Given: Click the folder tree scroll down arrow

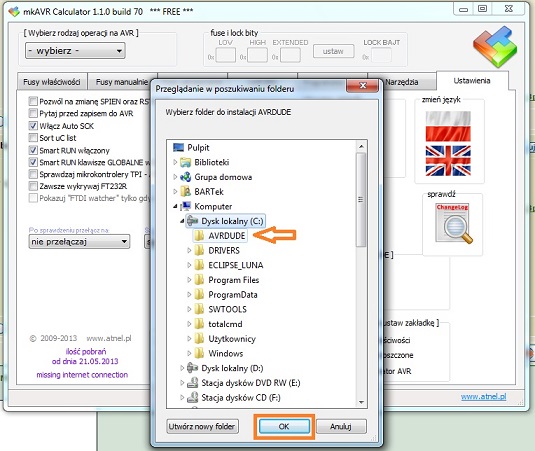Looking at the screenshot, I should pyautogui.click(x=361, y=403).
